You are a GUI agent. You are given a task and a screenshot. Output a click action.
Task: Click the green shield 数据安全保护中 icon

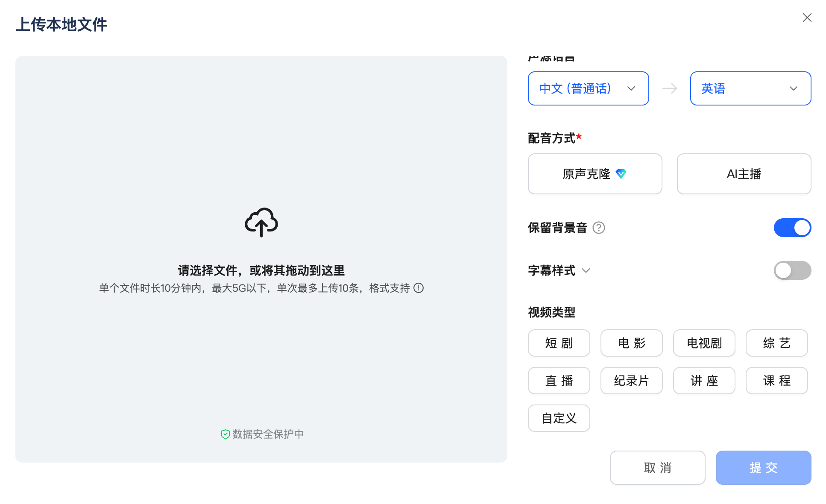point(225,434)
